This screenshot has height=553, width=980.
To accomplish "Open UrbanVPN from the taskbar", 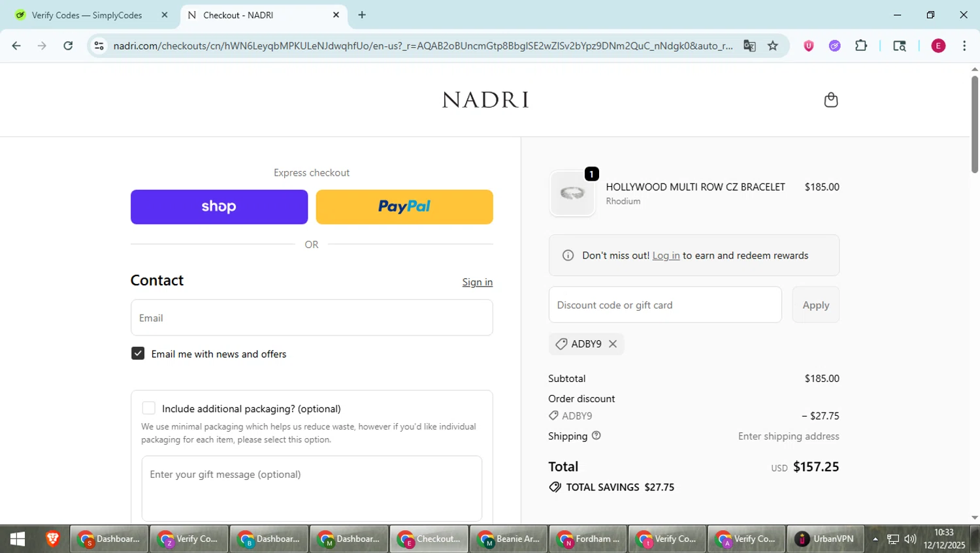I will [x=825, y=539].
